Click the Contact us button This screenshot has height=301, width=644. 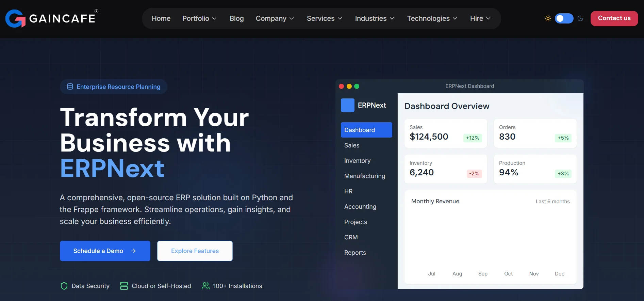coord(614,18)
